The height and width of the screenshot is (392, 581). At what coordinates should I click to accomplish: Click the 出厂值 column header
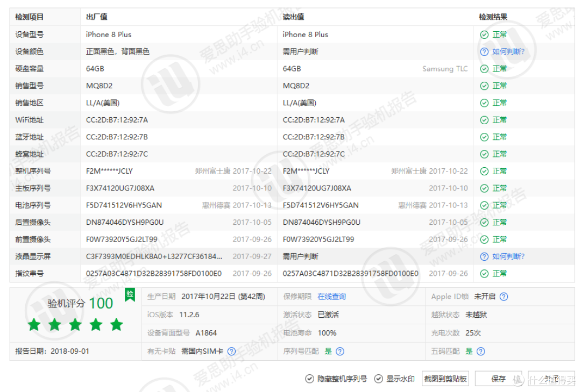point(97,17)
